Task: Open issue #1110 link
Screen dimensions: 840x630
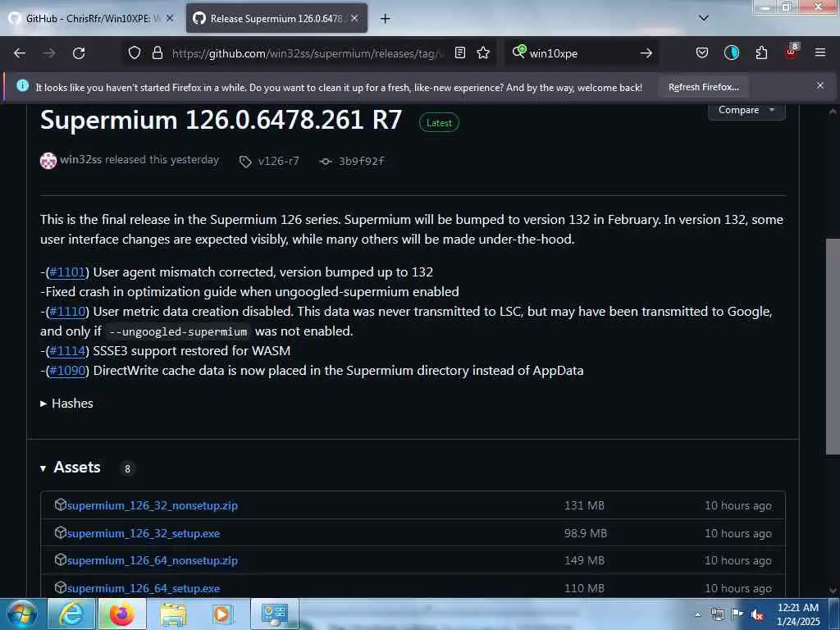Action: pos(67,312)
